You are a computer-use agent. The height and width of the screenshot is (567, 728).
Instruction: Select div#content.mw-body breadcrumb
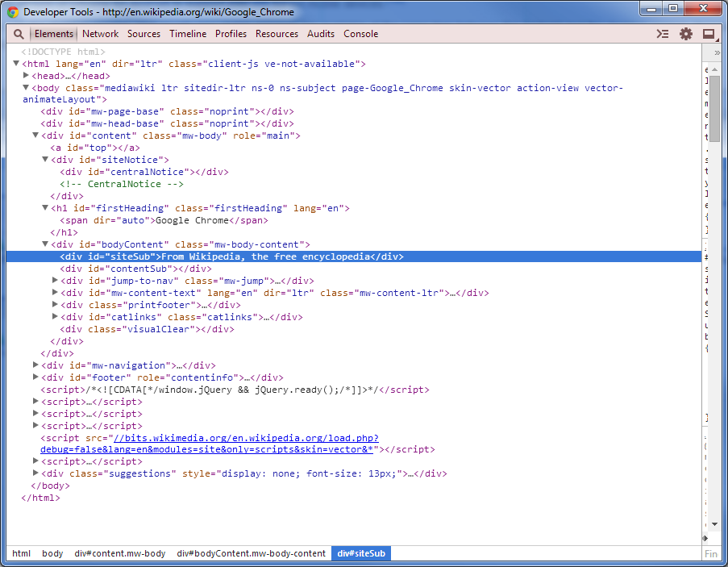[120, 553]
